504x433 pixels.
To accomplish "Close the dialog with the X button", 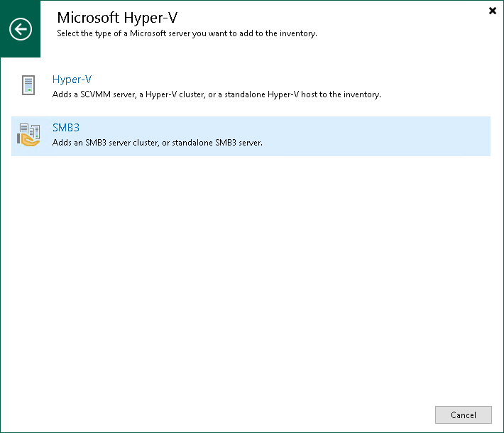I will pos(493,11).
